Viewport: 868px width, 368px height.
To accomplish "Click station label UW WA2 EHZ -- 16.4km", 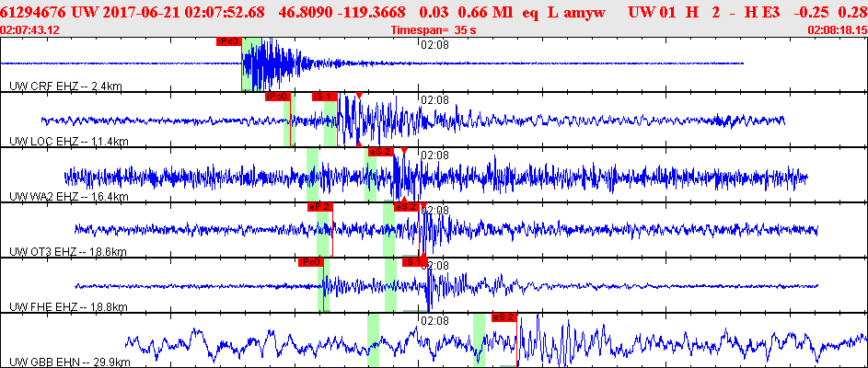I will point(69,197).
